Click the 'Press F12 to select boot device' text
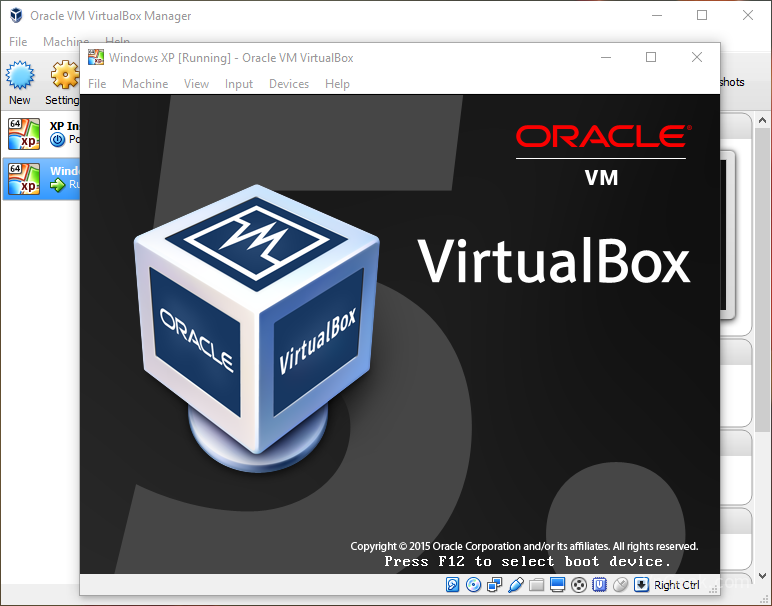The image size is (772, 606). 527,561
